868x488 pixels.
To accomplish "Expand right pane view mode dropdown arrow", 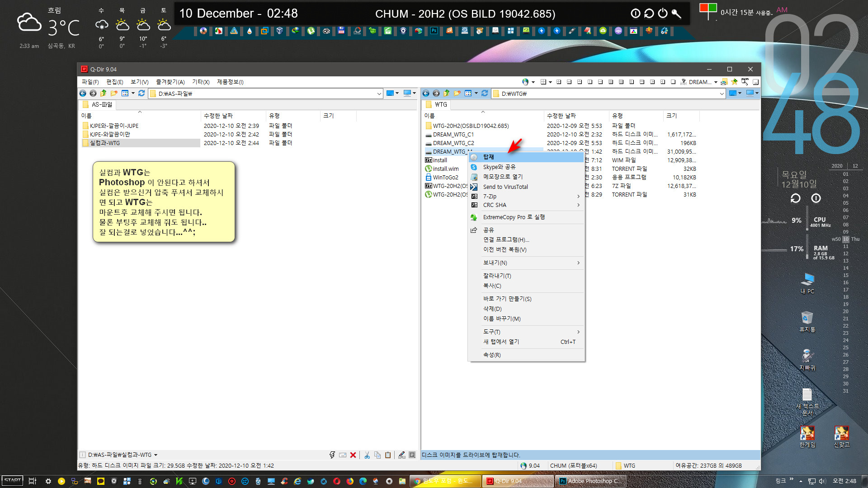I will tap(476, 94).
